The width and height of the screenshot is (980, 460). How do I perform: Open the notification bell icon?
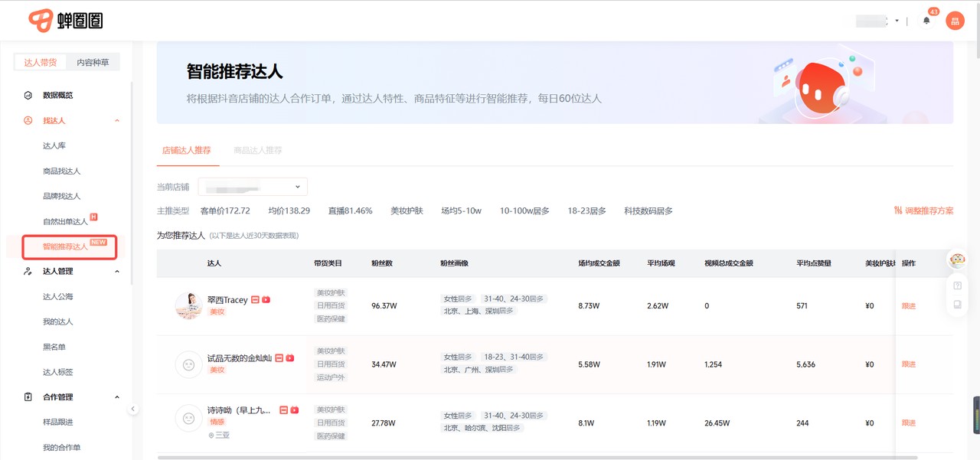pyautogui.click(x=926, y=21)
